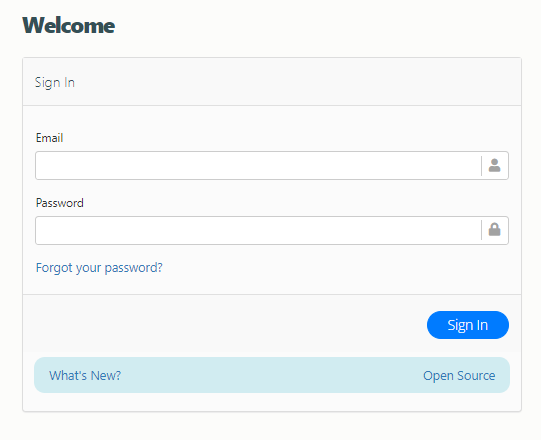Image resolution: width=541 pixels, height=440 pixels.
Task: Choose the password recovery link
Action: (99, 268)
